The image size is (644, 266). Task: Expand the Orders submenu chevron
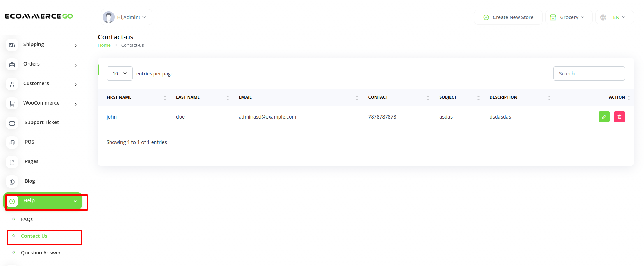coord(76,65)
